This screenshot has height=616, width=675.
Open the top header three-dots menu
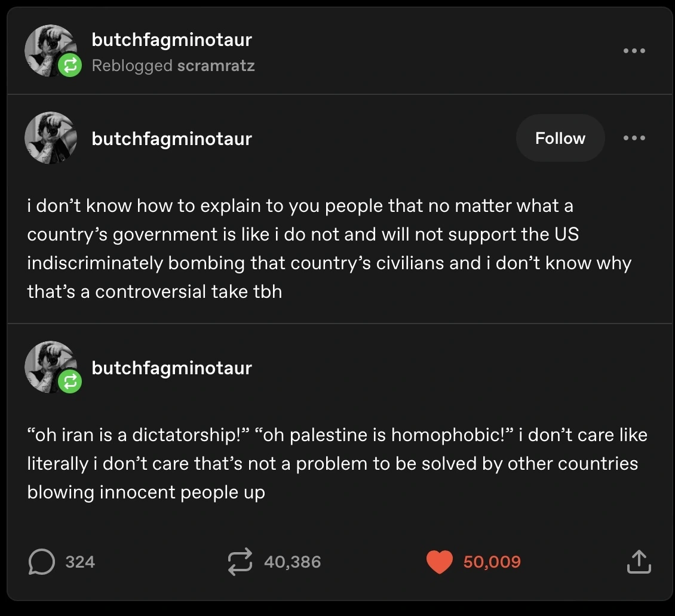coord(634,51)
